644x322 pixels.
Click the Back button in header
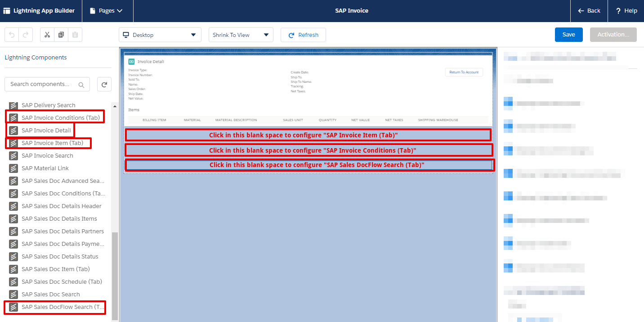coord(589,11)
